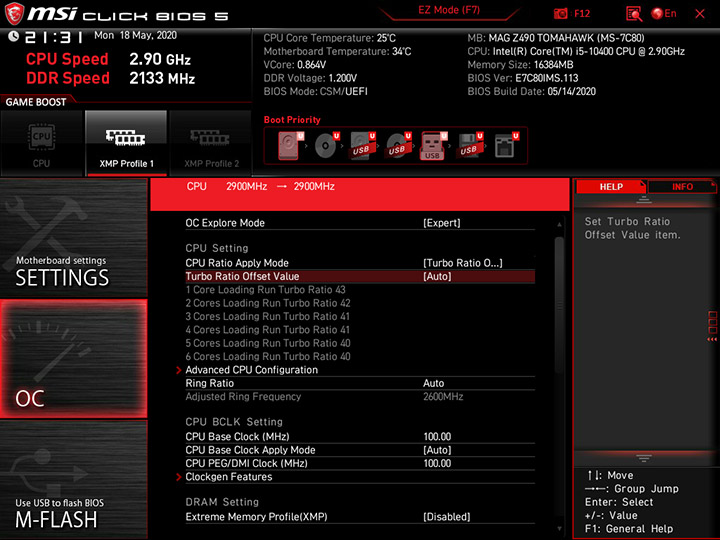Open M-FLASH BIOS flashing section

tap(73, 479)
